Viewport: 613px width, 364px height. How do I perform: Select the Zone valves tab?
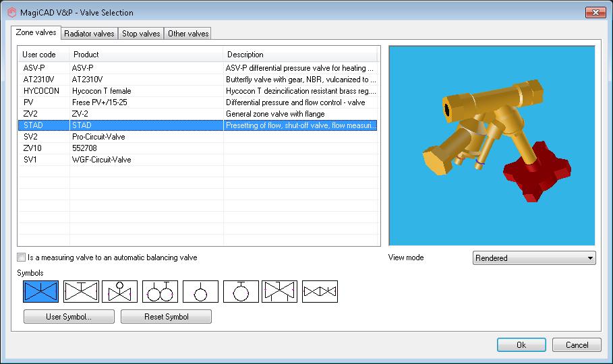click(36, 32)
